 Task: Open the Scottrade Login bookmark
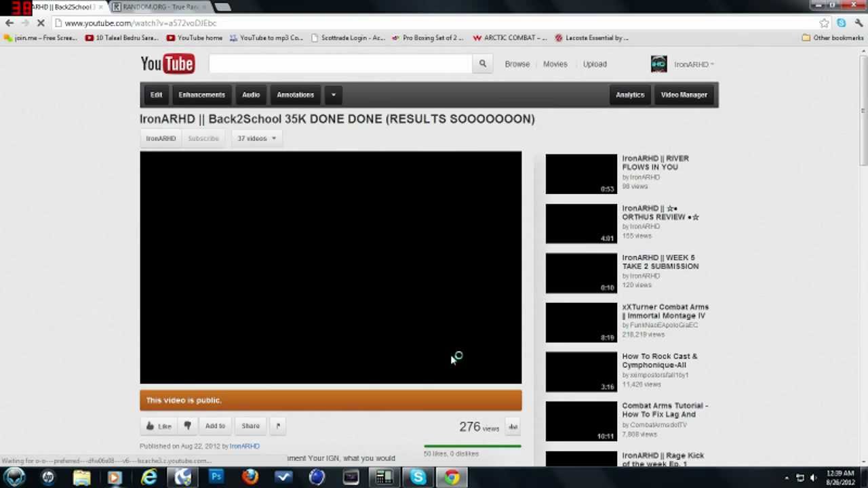coord(348,38)
